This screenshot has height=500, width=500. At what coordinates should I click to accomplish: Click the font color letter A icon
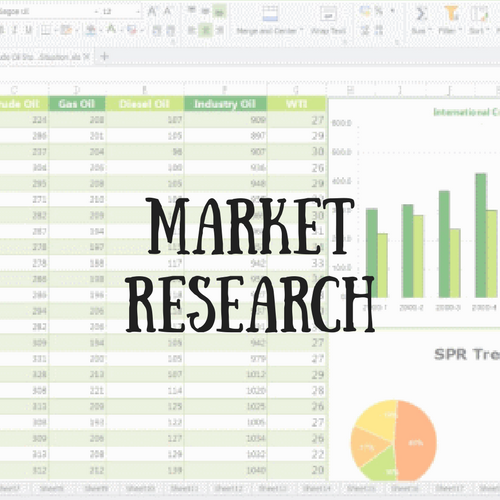pyautogui.click(x=111, y=30)
